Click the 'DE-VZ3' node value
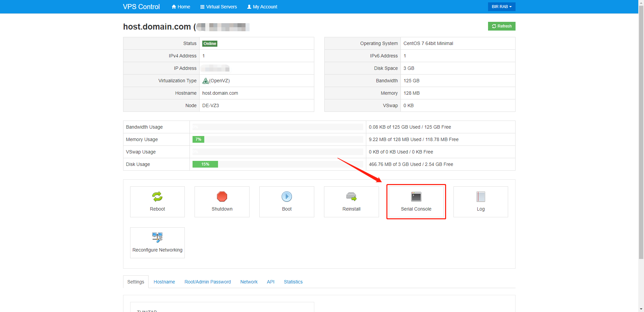Screen dimensions: 644x312 click(211, 105)
